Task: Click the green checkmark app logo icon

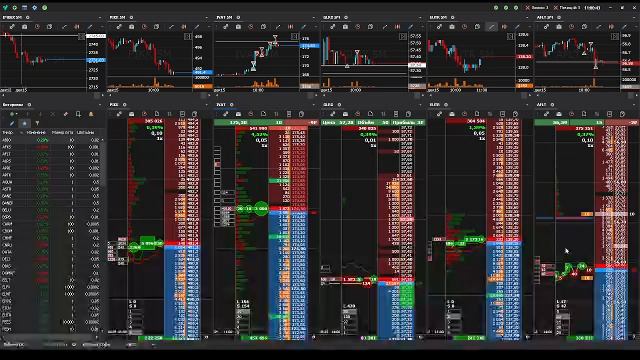Action: 5,7
